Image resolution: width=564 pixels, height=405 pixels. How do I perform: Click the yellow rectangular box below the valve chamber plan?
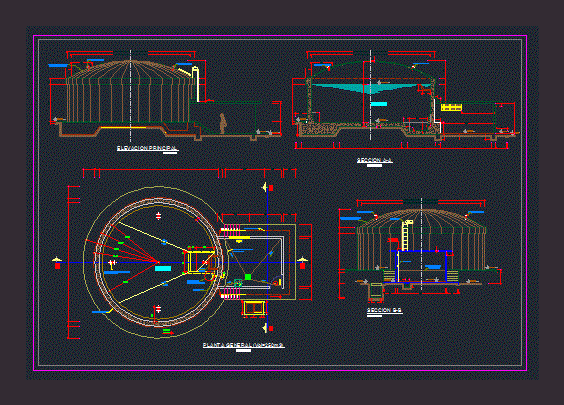pos(254,308)
